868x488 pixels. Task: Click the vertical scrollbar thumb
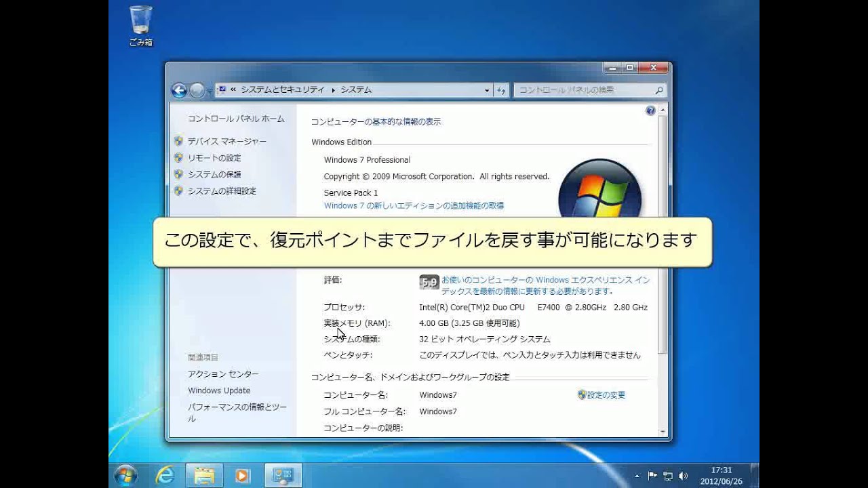pyautogui.click(x=663, y=235)
